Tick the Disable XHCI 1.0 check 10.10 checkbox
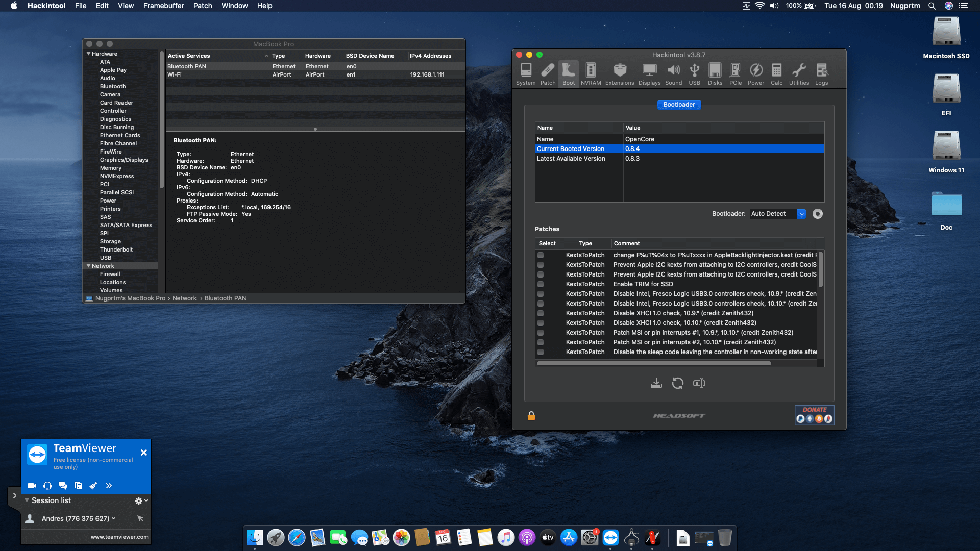This screenshot has width=980, height=551. pos(541,323)
